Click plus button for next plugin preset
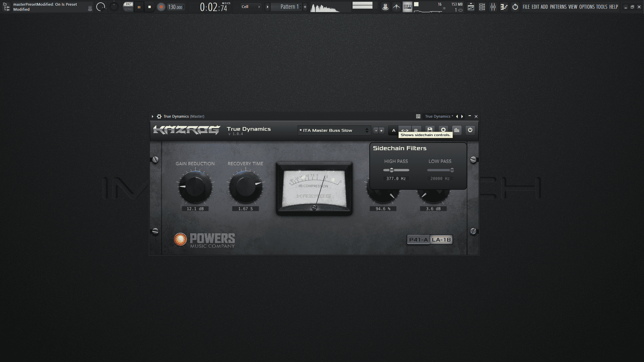 381,130
